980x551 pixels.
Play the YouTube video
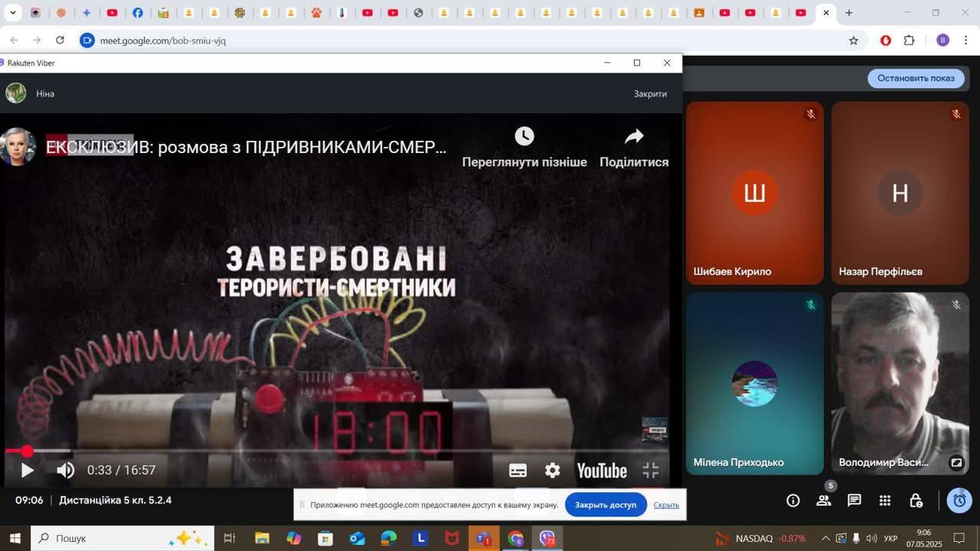click(x=27, y=471)
